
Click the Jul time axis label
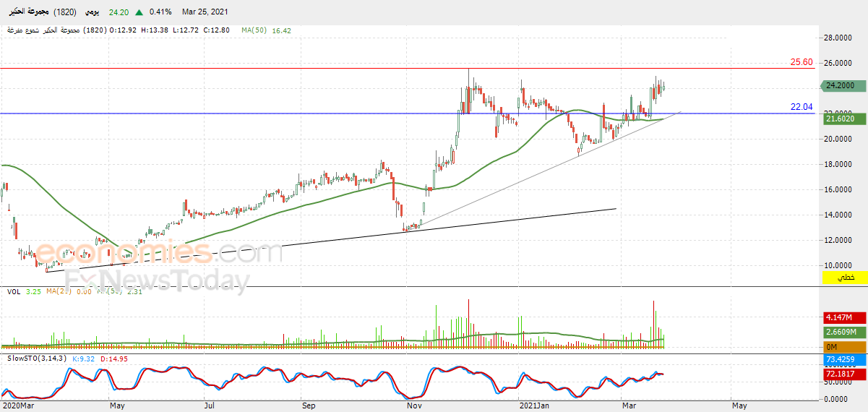point(210,406)
